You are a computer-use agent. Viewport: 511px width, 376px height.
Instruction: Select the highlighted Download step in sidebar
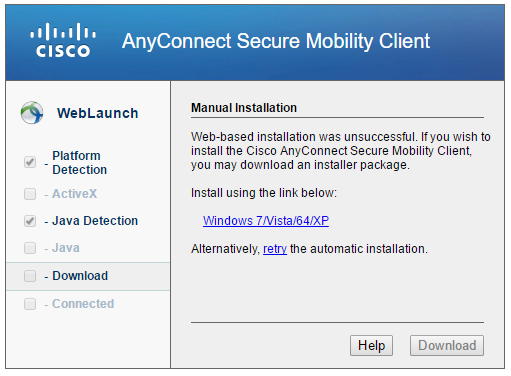click(x=88, y=276)
